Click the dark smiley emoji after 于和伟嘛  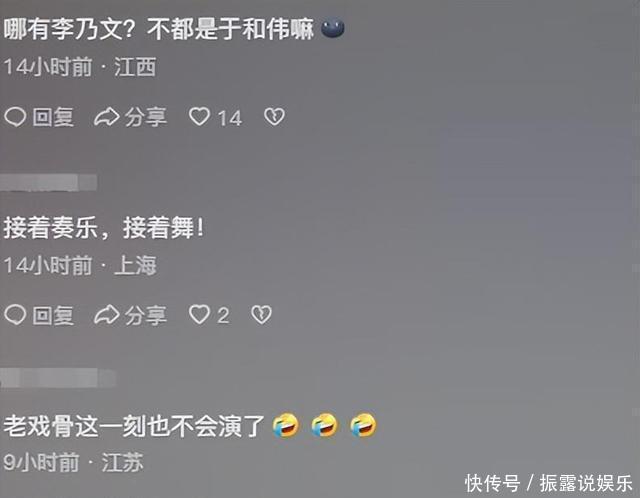coord(333,29)
